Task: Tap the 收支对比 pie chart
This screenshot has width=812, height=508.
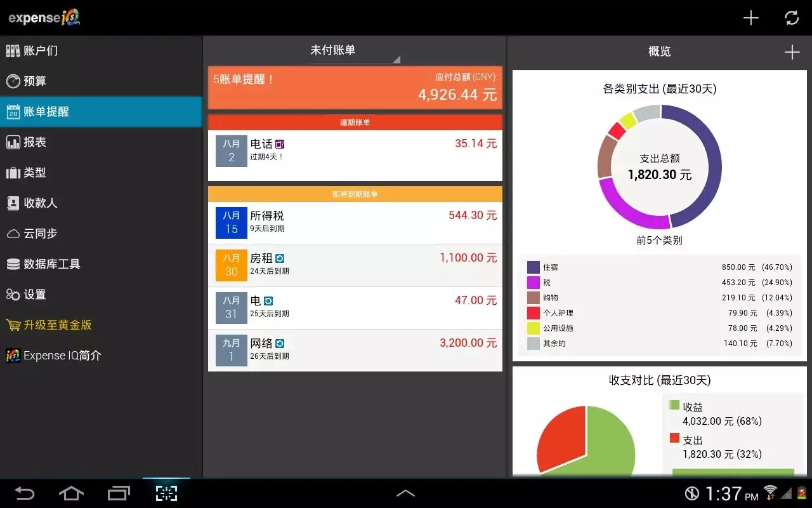Action: point(586,441)
